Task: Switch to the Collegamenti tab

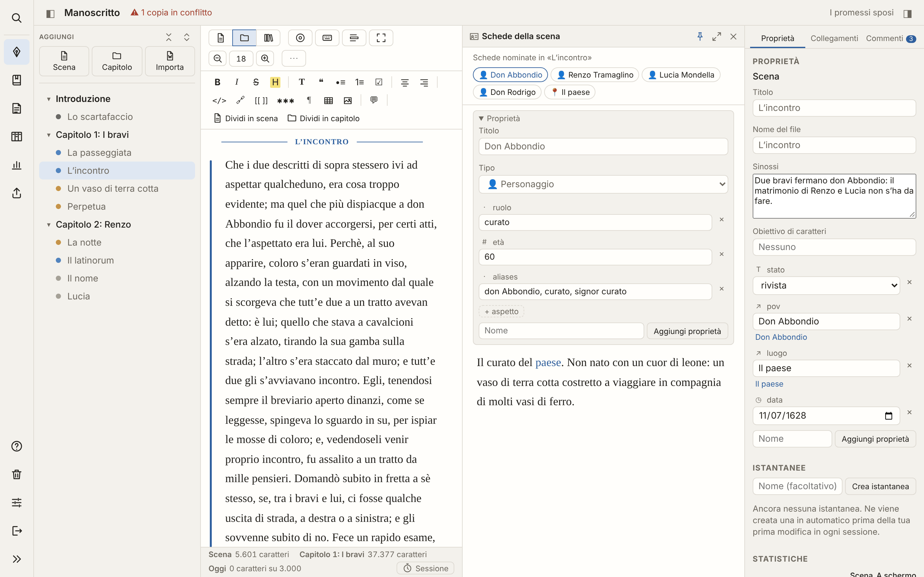Action: (x=834, y=38)
